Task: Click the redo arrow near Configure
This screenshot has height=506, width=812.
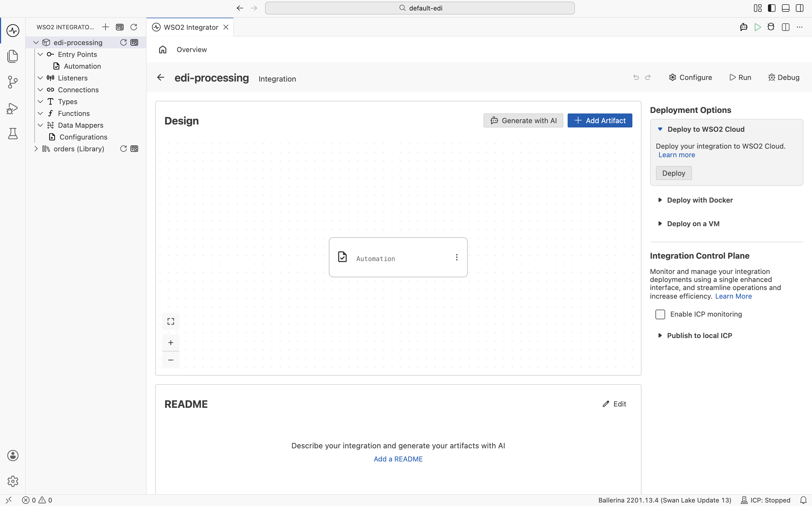Action: [648, 77]
